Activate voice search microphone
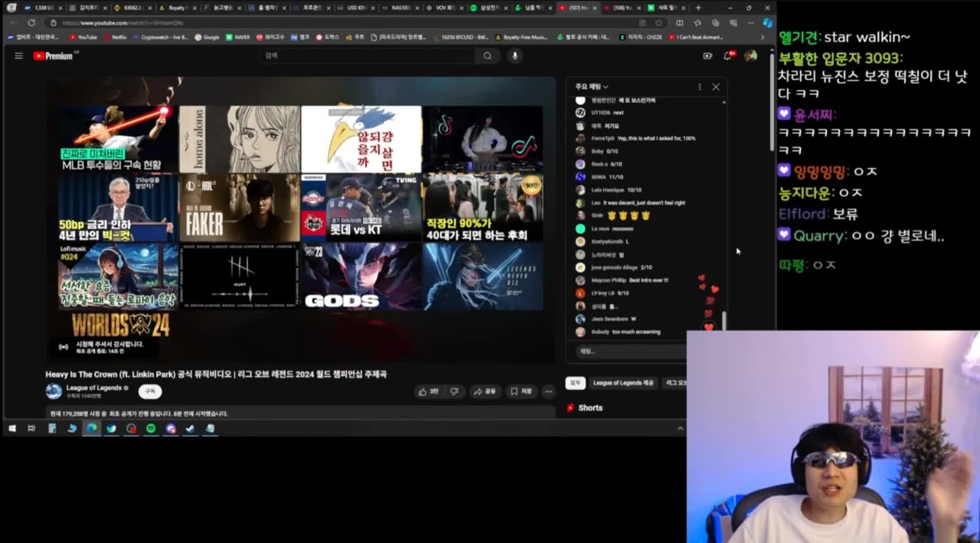Image resolution: width=980 pixels, height=543 pixels. coord(515,56)
